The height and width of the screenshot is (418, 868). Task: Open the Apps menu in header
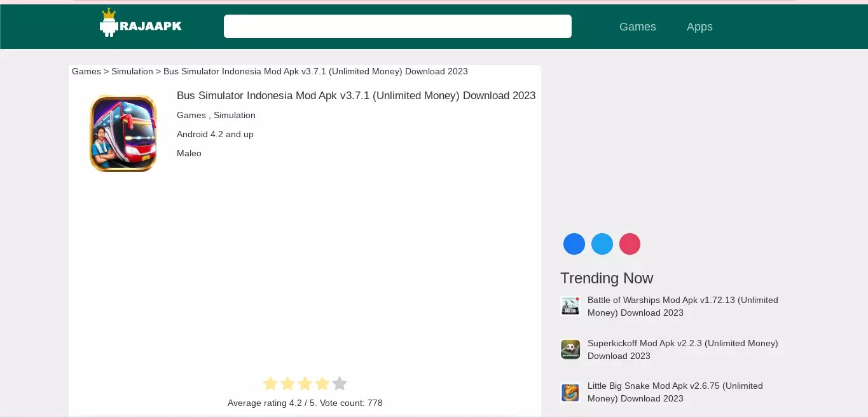(x=699, y=27)
